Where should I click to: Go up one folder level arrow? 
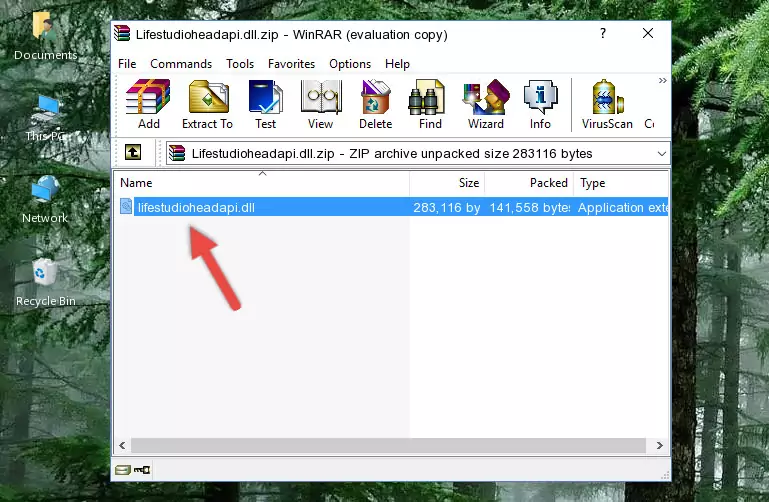coord(133,152)
